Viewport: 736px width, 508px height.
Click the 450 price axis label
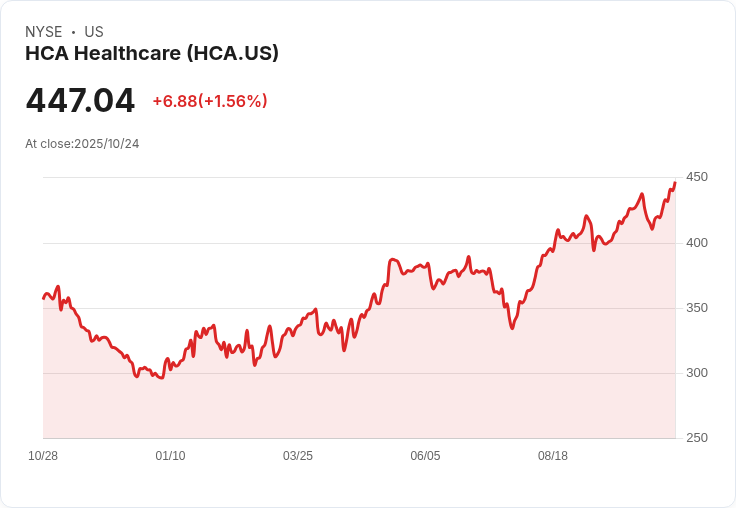(x=696, y=177)
